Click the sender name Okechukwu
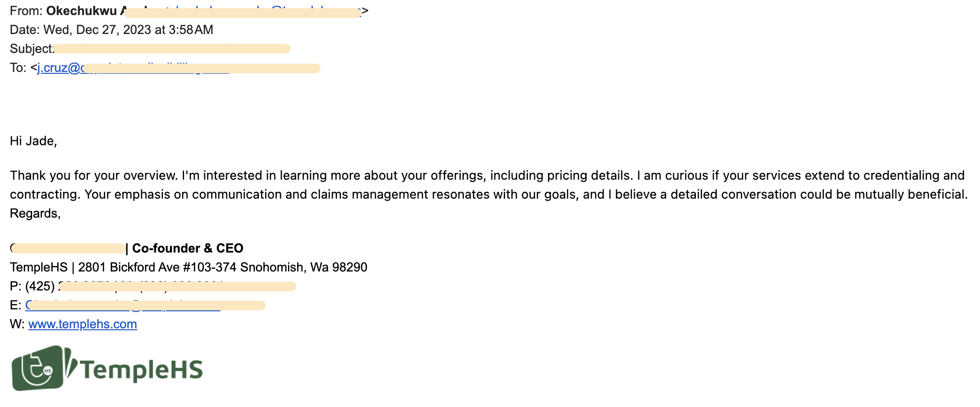 pos(82,11)
